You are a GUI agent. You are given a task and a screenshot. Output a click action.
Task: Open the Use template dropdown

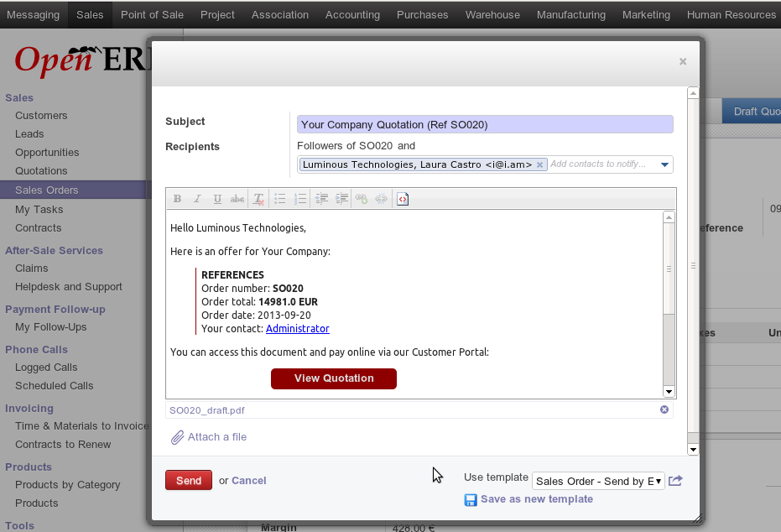coord(598,481)
